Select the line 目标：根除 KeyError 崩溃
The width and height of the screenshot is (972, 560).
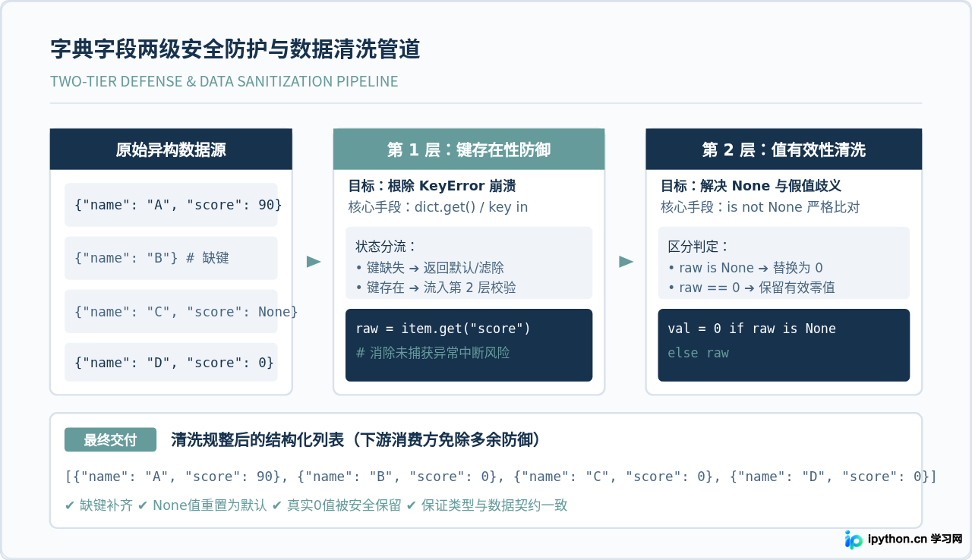432,186
